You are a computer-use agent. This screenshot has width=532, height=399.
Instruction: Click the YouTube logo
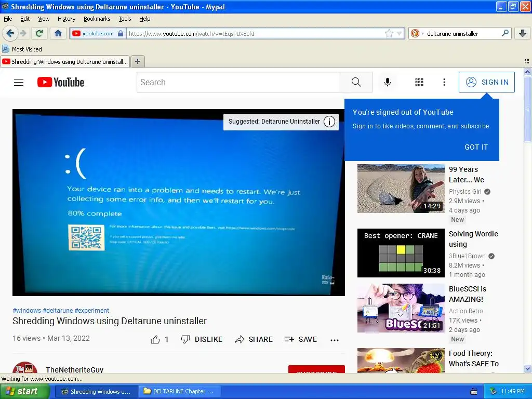(x=61, y=82)
